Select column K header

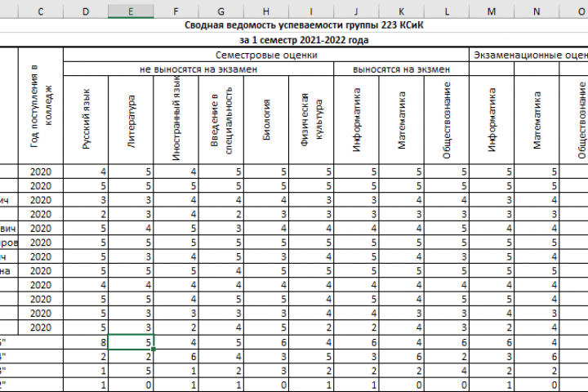[402, 11]
